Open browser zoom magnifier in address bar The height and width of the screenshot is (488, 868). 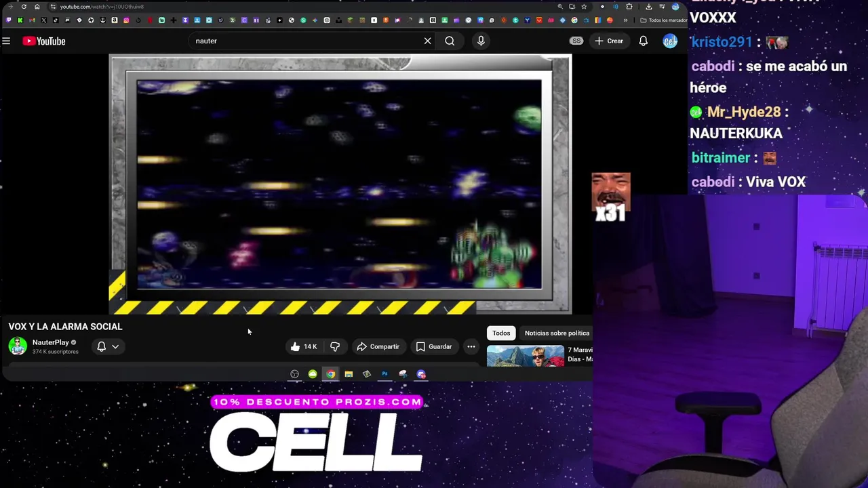coord(560,7)
